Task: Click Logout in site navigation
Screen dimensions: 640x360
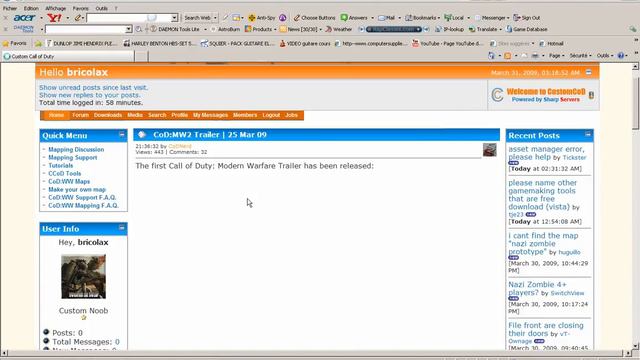Action: [x=271, y=115]
